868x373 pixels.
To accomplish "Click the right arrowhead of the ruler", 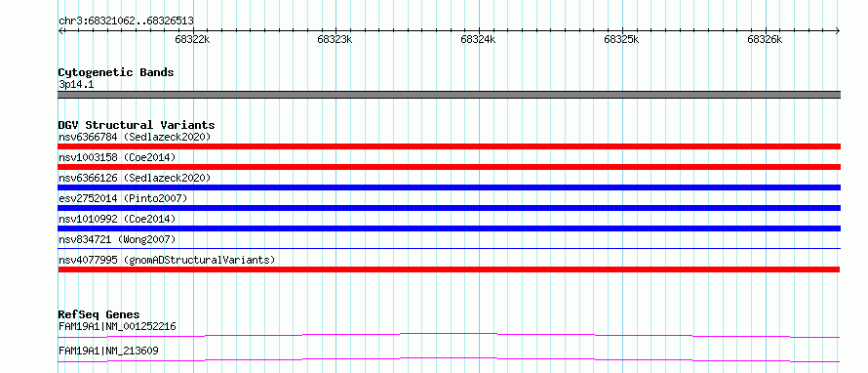I will pos(838,30).
